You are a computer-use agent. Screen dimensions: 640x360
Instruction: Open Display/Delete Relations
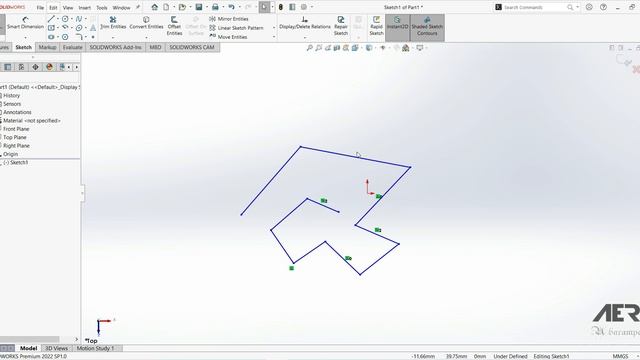tap(304, 23)
